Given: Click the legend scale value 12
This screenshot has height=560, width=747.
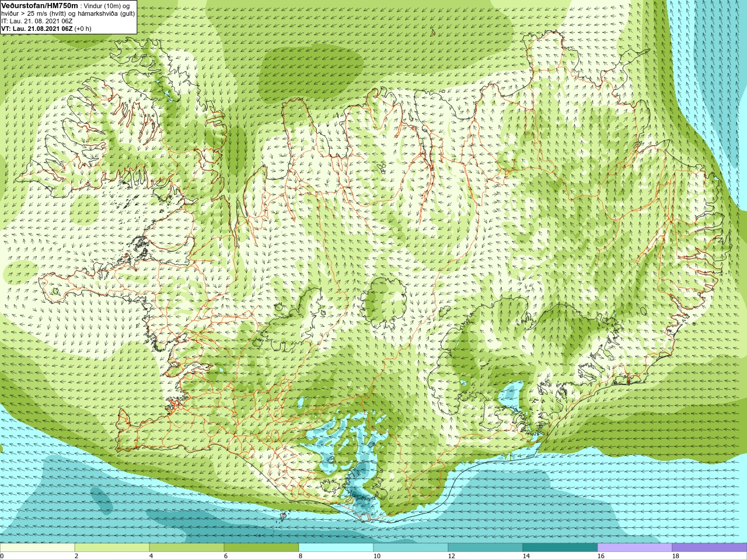Looking at the screenshot, I should [451, 556].
